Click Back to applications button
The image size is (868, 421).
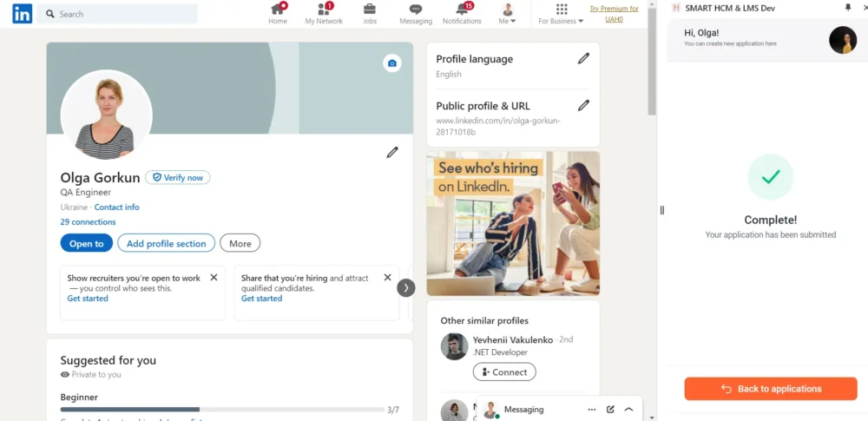[770, 389]
